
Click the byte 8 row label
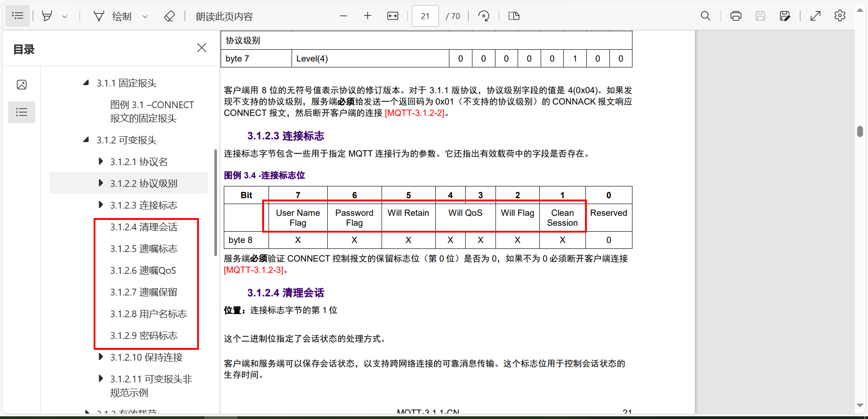point(241,240)
